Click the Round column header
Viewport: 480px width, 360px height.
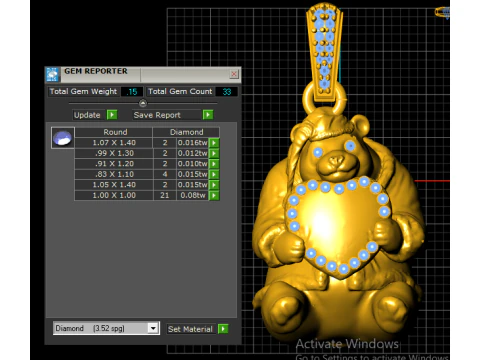point(114,132)
